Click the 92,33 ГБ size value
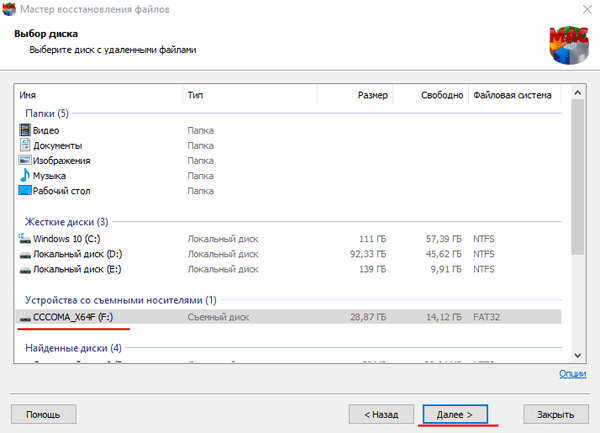Viewport: 600px width, 433px height. coord(368,254)
